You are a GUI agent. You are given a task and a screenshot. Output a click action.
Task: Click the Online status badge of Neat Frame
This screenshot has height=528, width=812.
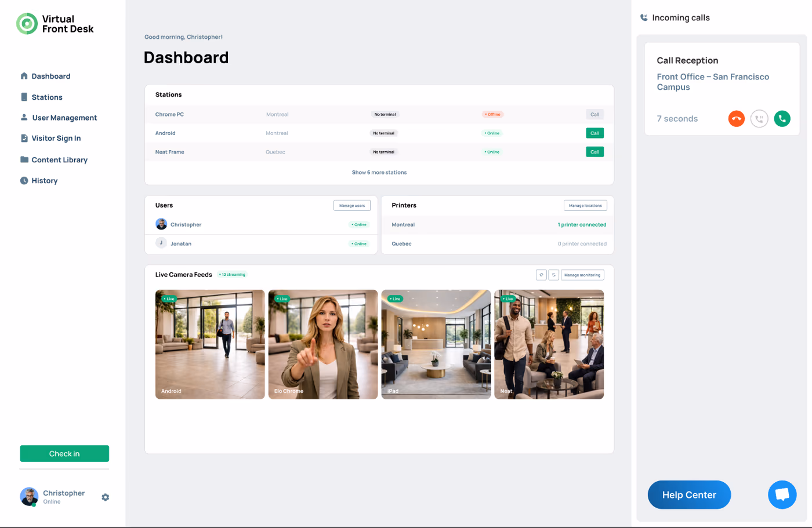[x=492, y=152]
